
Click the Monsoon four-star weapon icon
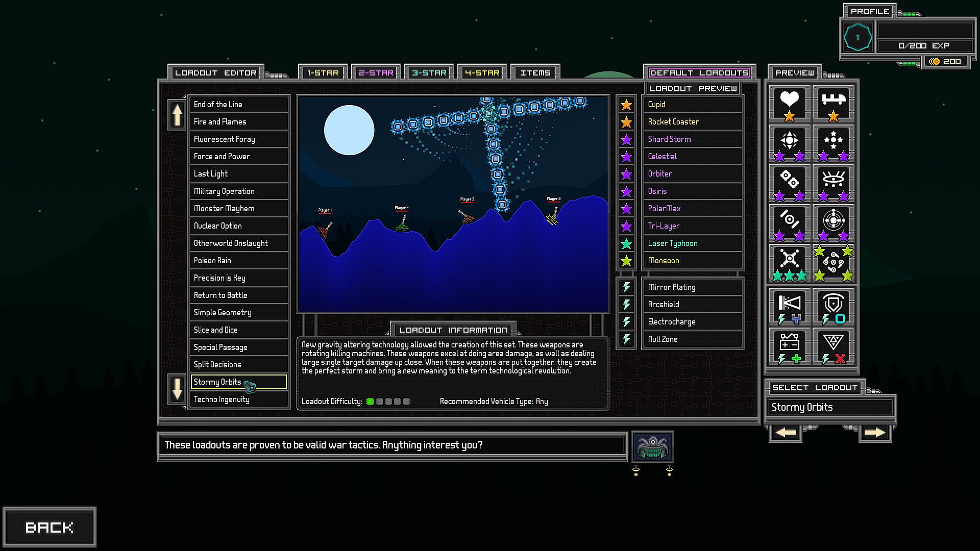pyautogui.click(x=833, y=262)
